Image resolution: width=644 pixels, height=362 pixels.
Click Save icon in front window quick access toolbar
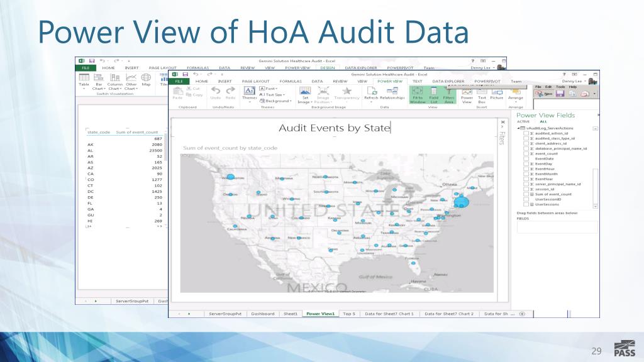click(x=186, y=74)
